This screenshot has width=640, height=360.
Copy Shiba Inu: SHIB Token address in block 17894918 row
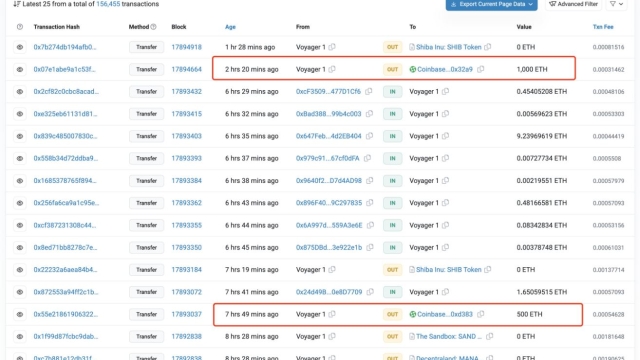pyautogui.click(x=488, y=47)
